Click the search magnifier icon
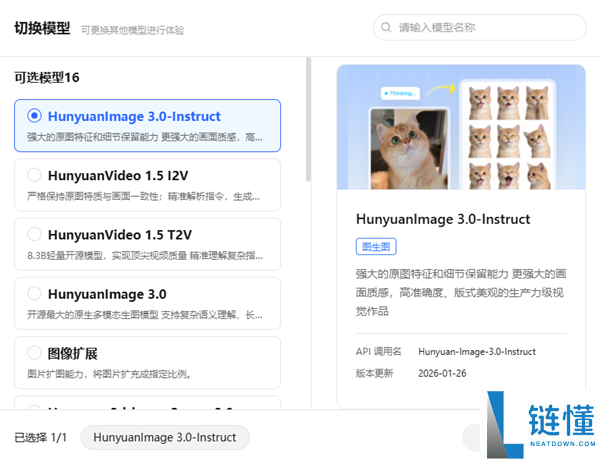 tap(386, 28)
